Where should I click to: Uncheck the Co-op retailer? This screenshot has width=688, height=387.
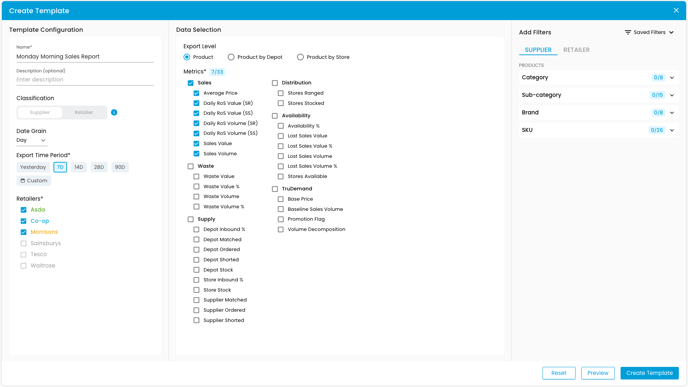tap(23, 221)
